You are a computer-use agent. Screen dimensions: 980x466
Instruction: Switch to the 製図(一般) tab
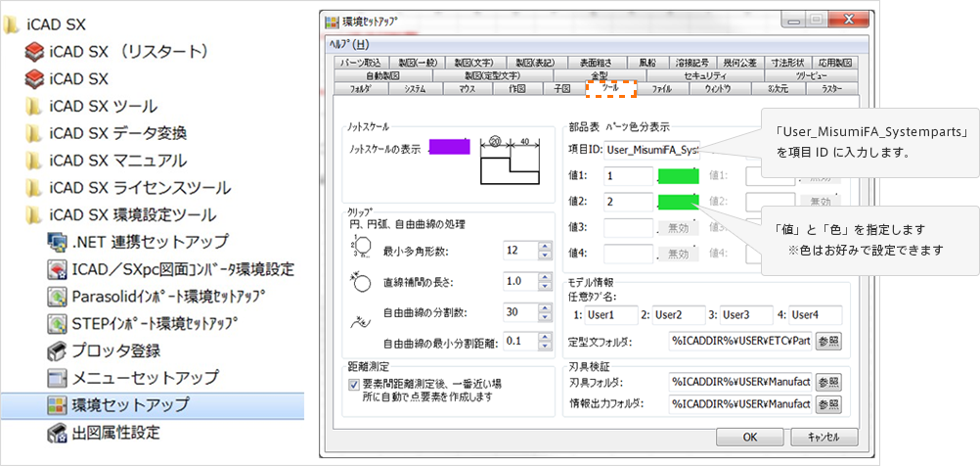pos(417,63)
